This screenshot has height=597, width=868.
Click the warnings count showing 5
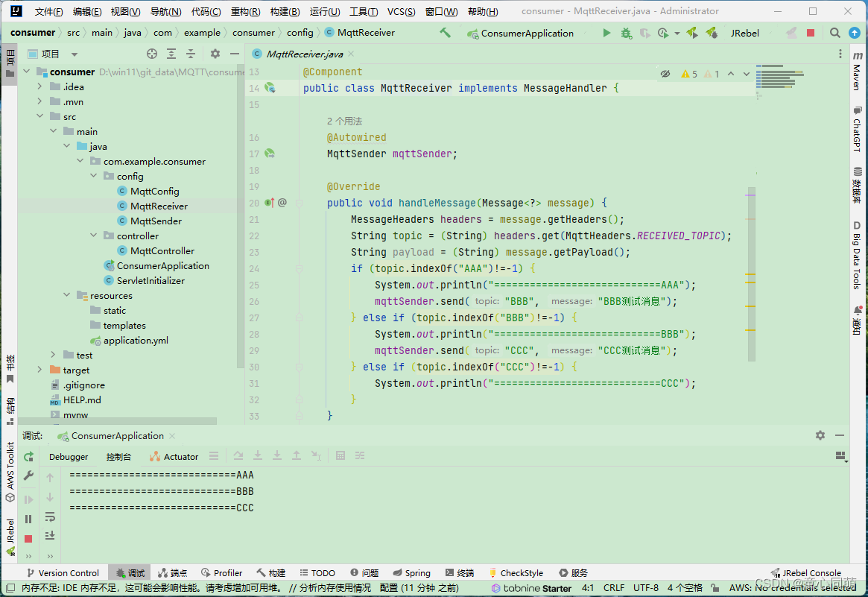click(x=688, y=73)
